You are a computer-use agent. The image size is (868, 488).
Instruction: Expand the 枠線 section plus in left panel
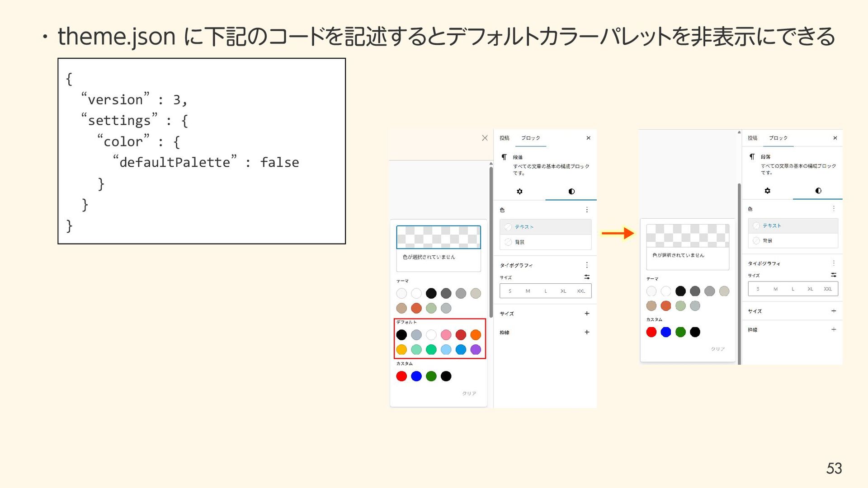coord(587,332)
